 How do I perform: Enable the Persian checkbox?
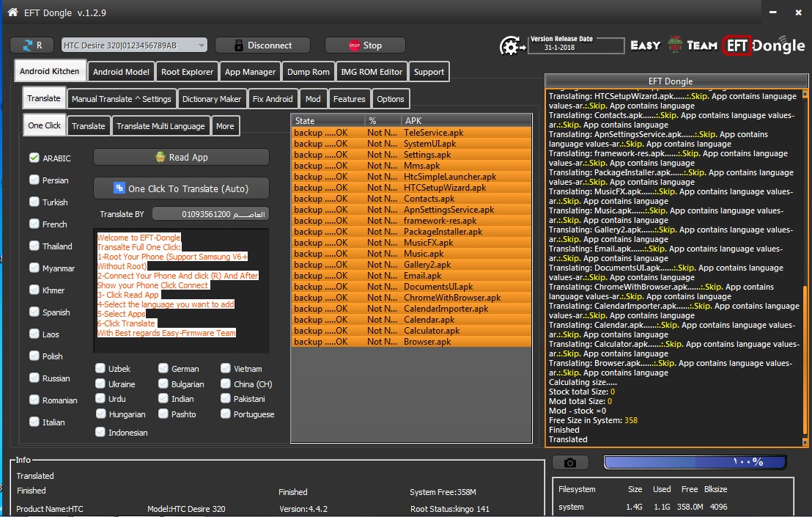pyautogui.click(x=34, y=180)
